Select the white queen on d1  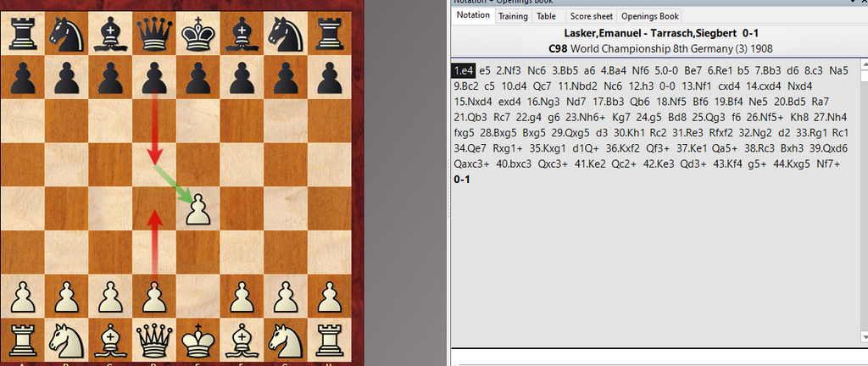[x=154, y=340]
